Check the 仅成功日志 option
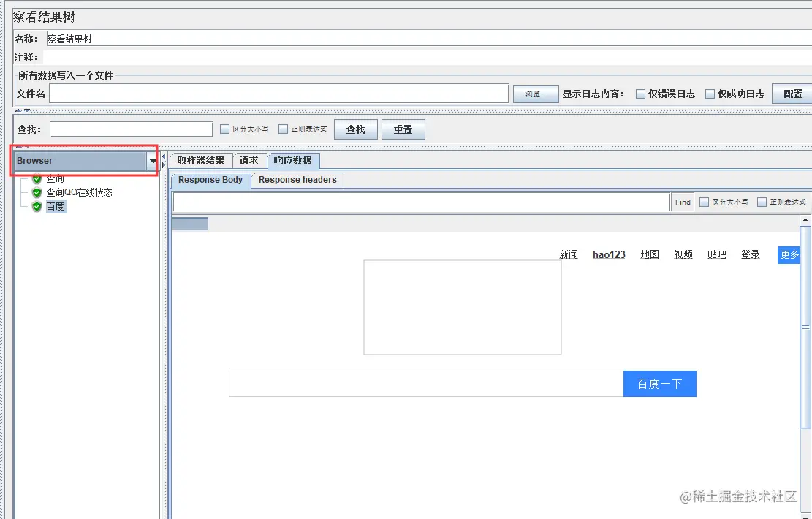The image size is (812, 519). 710,93
